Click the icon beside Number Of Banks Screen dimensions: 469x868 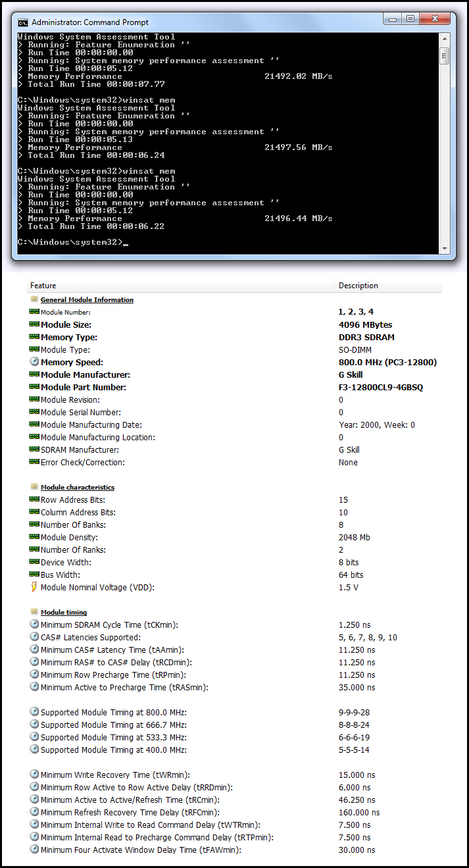pos(34,524)
